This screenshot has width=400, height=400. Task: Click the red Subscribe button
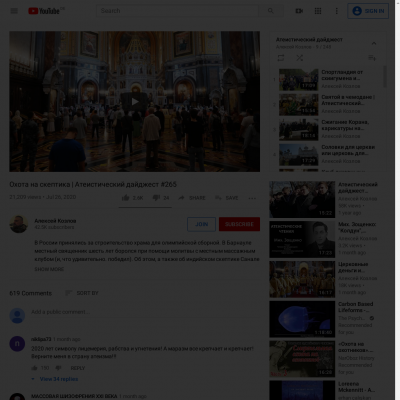coord(239,224)
